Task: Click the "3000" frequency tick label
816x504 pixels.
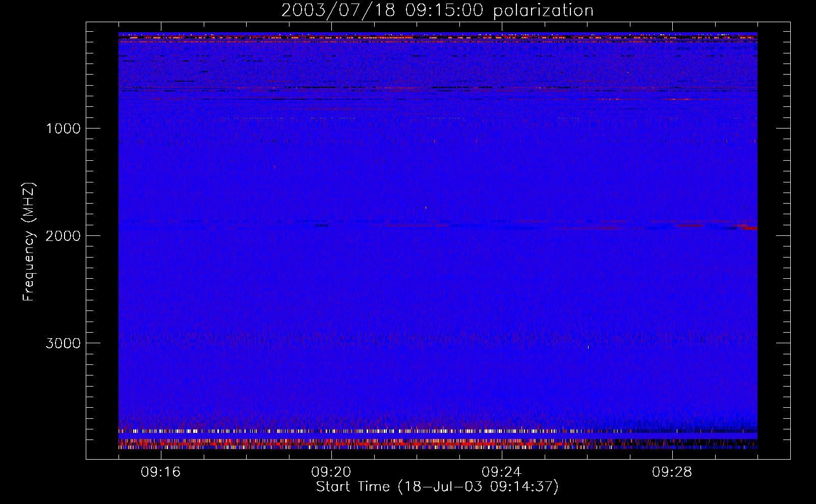Action: pos(63,343)
